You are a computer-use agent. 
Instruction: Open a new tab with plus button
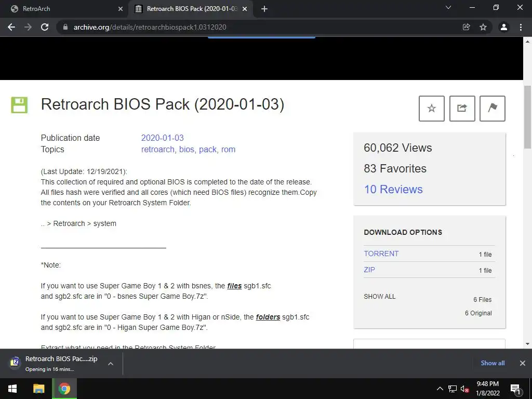coord(264,9)
